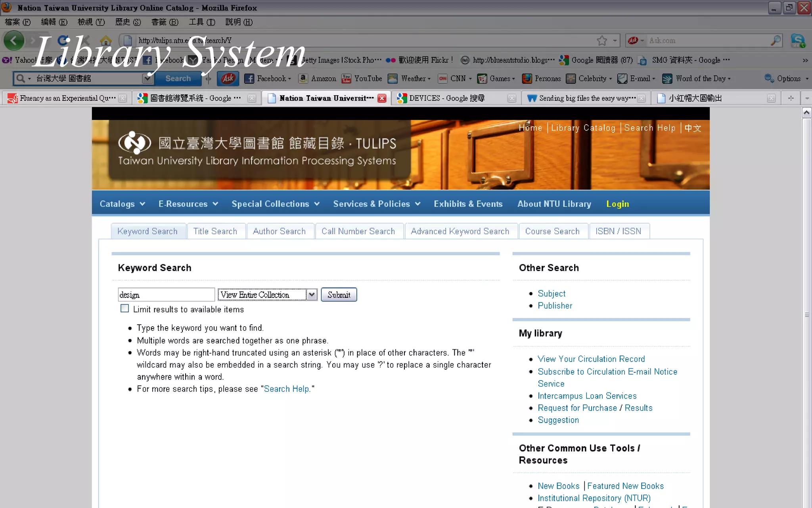The width and height of the screenshot is (812, 508).
Task: Go to the browser Home icon
Action: click(x=105, y=40)
